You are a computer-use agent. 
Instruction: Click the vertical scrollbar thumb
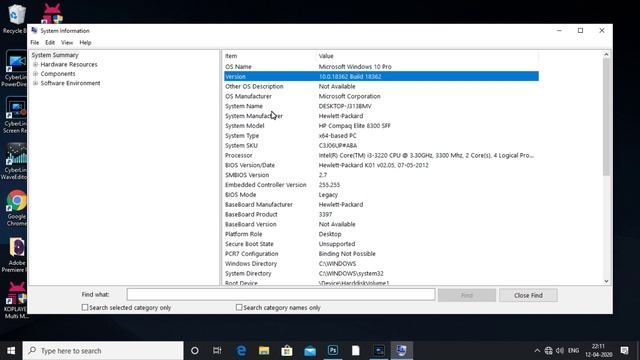click(606, 118)
